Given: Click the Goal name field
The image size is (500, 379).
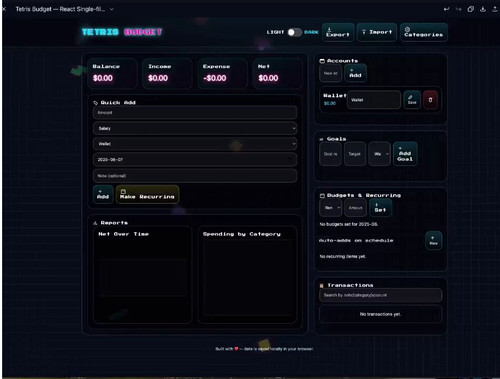Looking at the screenshot, I should pyautogui.click(x=331, y=154).
